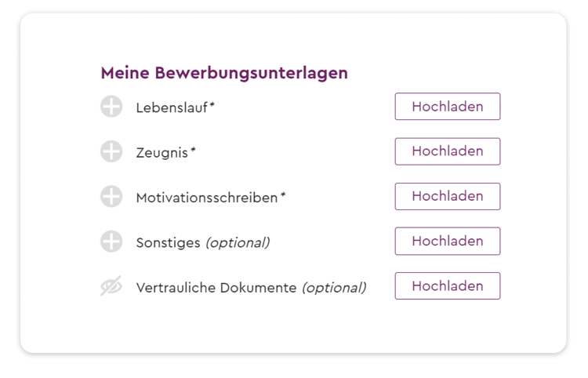Screen dimensions: 588x378
Task: Click the (optional) hint after Sonstiges
Action: (x=238, y=243)
